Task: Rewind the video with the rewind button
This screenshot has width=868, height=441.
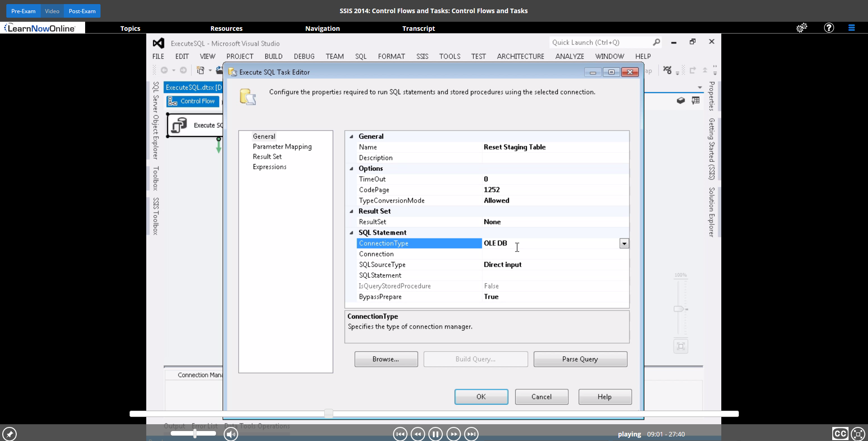Action: tap(417, 434)
